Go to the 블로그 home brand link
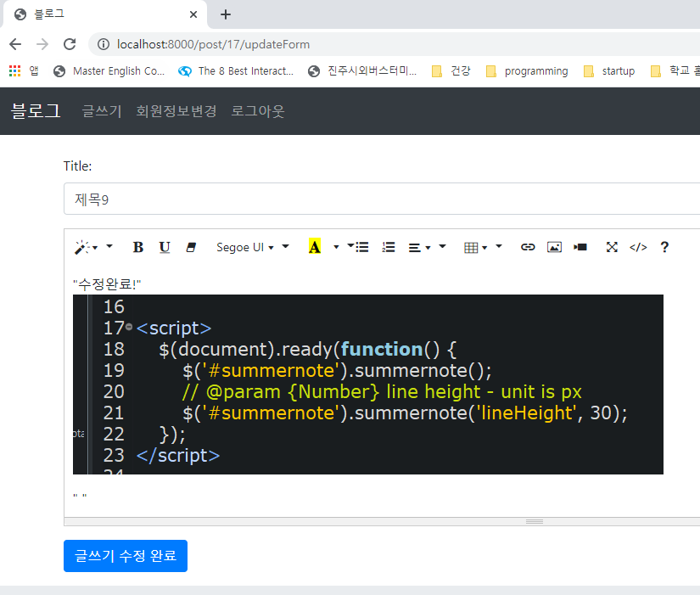The height and width of the screenshot is (595, 700). click(x=36, y=111)
